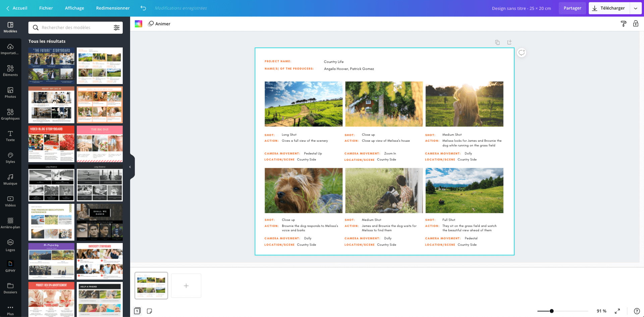Open the Photos sidebar panel
Screen dimensions: 644x317
click(x=10, y=92)
